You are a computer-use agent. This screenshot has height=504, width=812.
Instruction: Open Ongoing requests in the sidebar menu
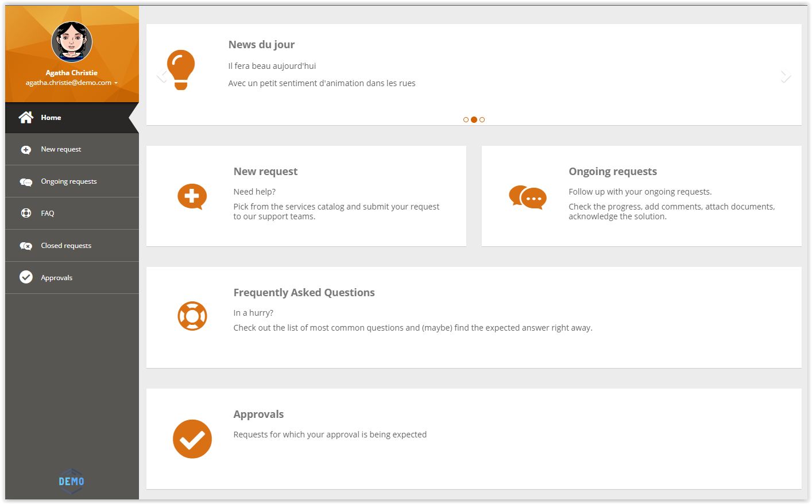click(x=69, y=181)
